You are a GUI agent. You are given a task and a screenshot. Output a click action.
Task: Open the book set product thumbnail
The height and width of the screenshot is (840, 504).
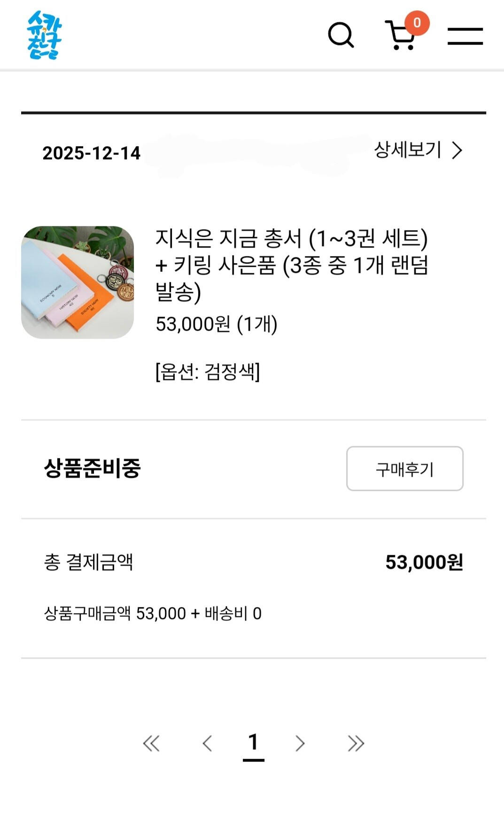[x=78, y=282]
